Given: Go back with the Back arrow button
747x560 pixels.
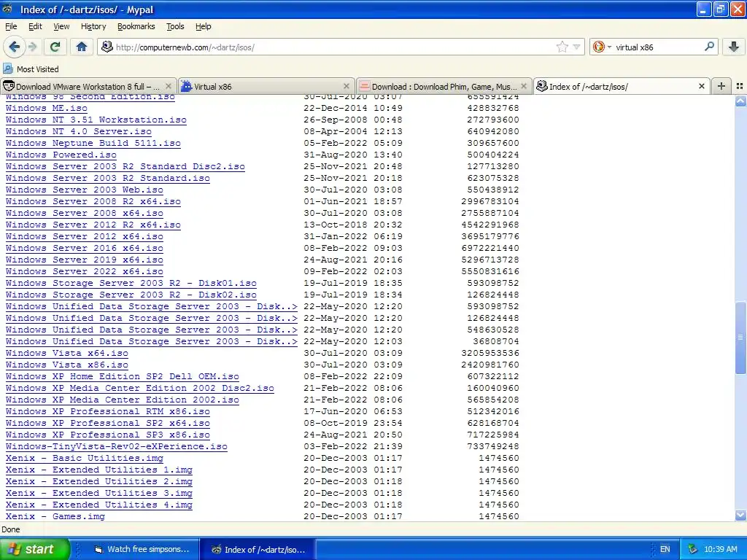Looking at the screenshot, I should pyautogui.click(x=15, y=47).
